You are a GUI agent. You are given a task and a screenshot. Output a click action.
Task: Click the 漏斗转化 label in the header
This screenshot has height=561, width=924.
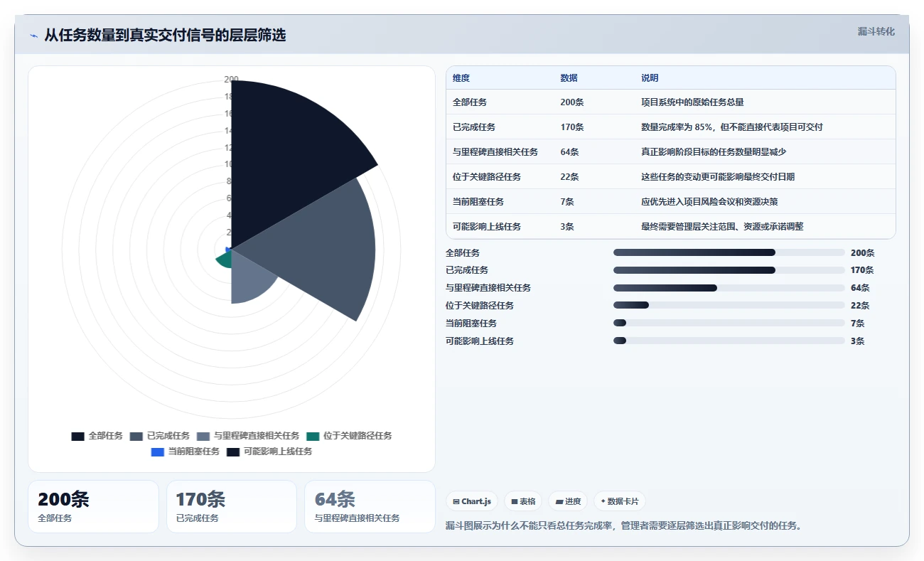876,31
